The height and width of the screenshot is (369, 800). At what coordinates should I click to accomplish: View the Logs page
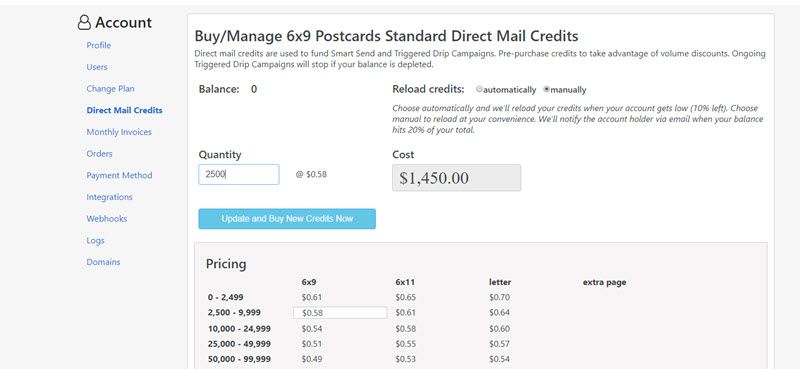pos(95,240)
